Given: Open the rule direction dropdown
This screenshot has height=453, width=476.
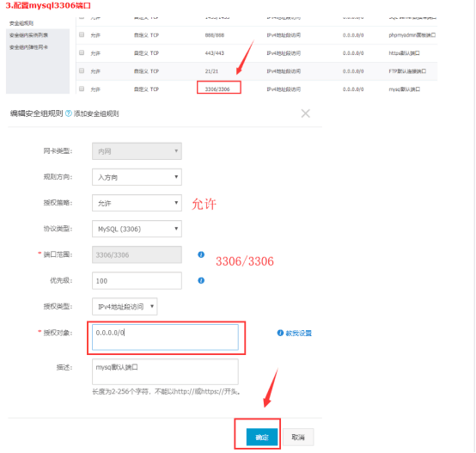Looking at the screenshot, I should [x=137, y=177].
